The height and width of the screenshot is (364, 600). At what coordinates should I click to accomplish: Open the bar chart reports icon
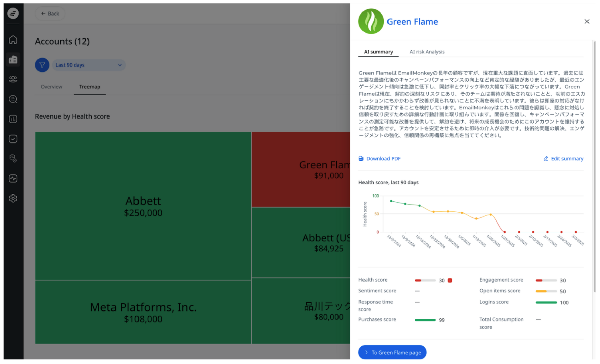(x=13, y=119)
